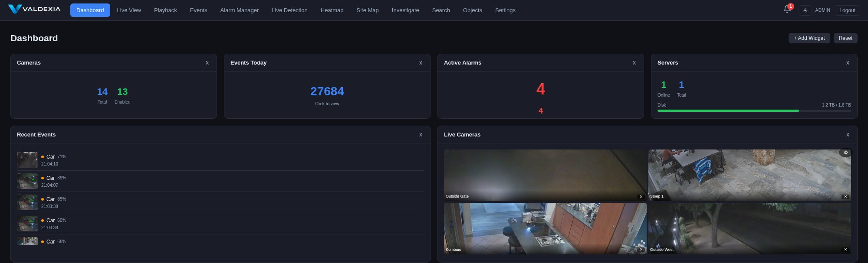
Task: Click the Valdexia logo
Action: click(x=34, y=9)
